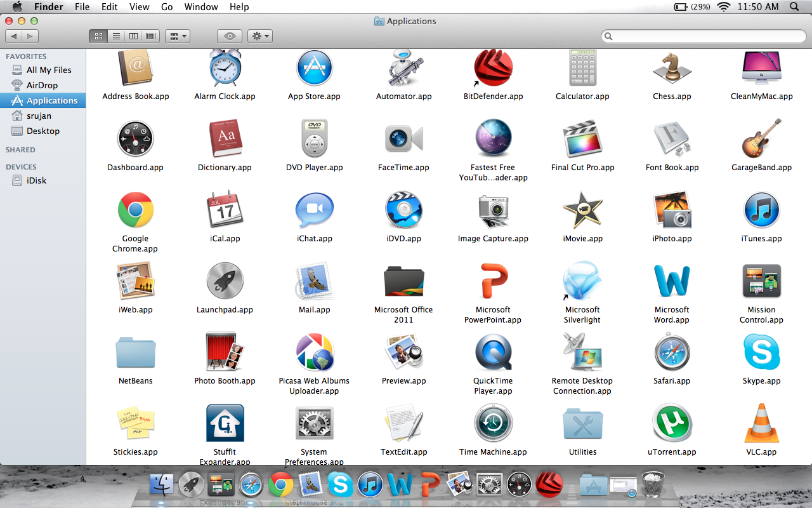Select the CleanMyMac app icon
This screenshot has width=812, height=508.
click(x=761, y=69)
